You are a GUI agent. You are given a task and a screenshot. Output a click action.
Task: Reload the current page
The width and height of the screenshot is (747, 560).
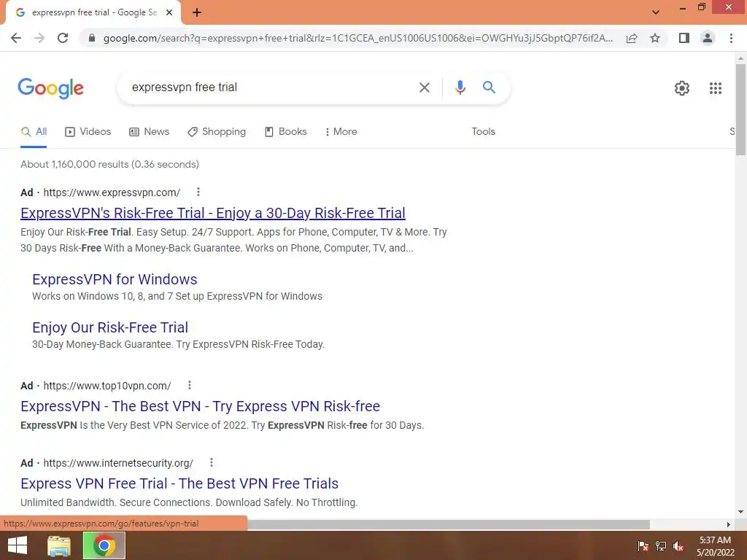click(x=63, y=38)
